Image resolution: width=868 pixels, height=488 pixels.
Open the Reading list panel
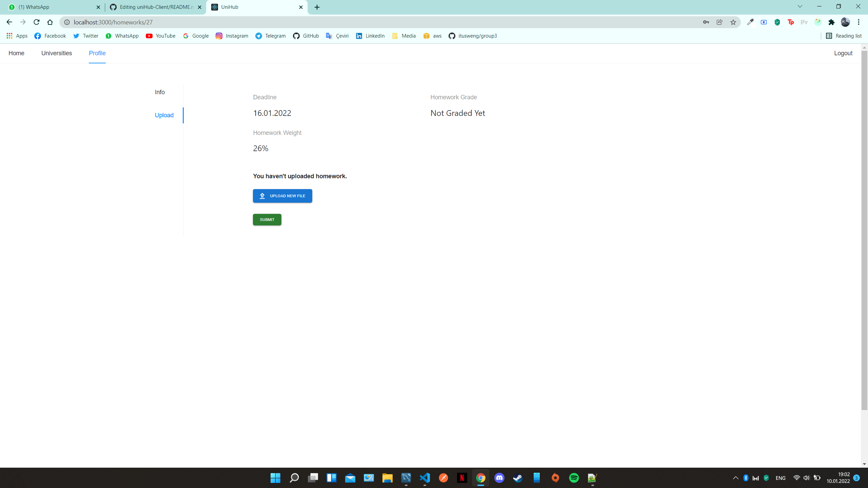pos(844,36)
